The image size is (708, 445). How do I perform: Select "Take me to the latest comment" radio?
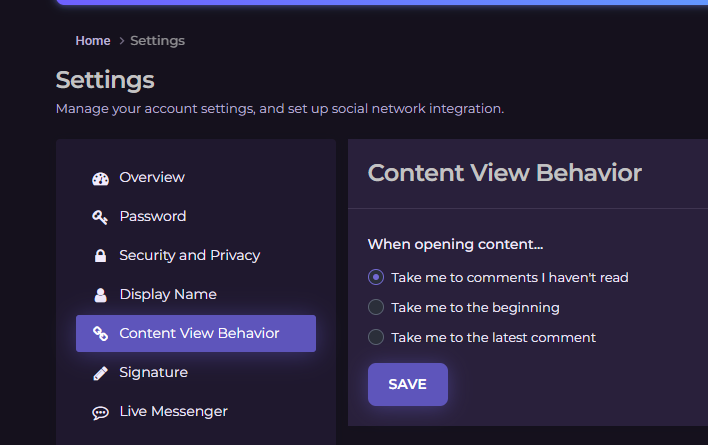pos(376,337)
